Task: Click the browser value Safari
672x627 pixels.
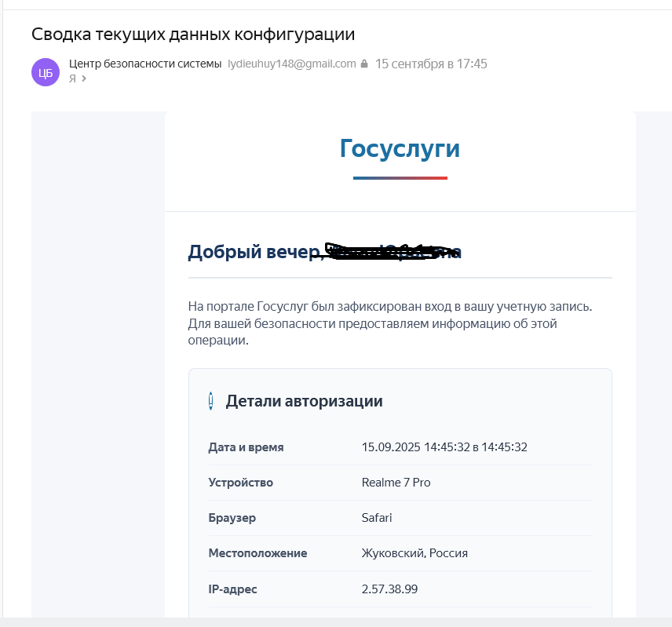Action: pos(377,518)
